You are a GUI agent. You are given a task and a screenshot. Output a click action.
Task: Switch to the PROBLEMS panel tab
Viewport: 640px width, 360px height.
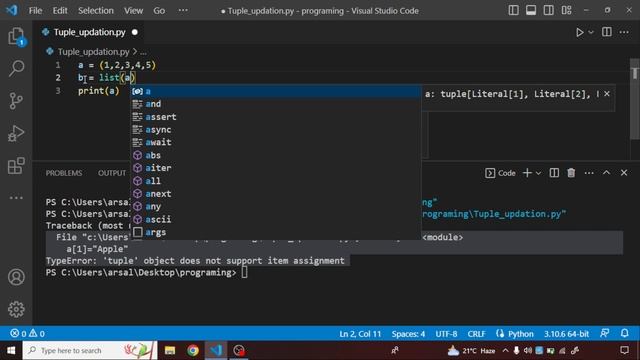64,173
